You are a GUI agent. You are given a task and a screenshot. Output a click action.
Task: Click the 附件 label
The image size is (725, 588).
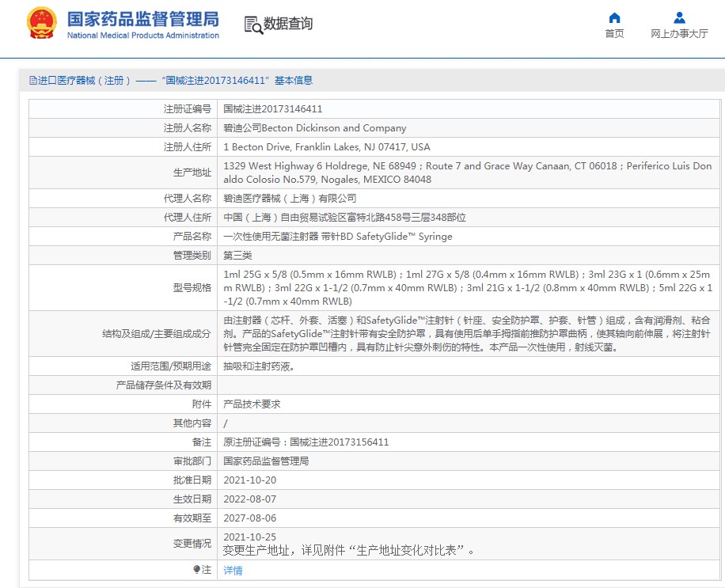(x=202, y=404)
